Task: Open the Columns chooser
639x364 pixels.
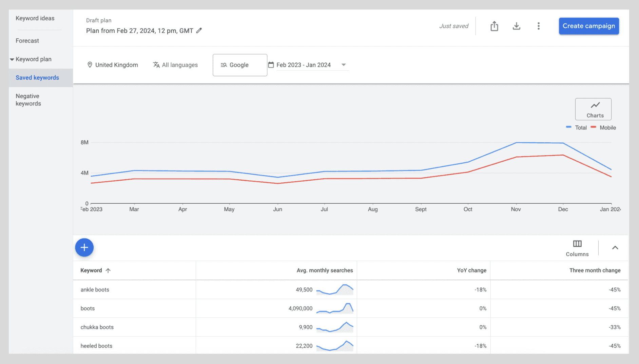Action: 577,248
